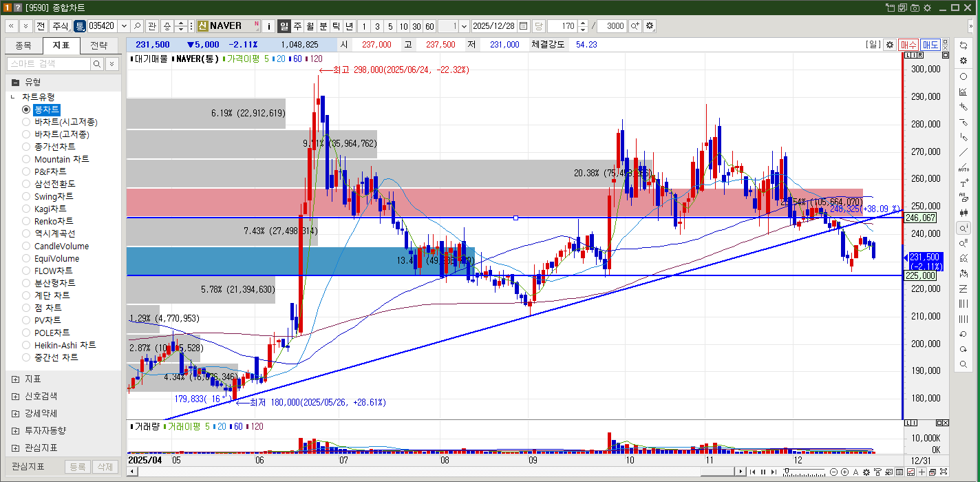Click the zoom-out minus circle below chart

(x=834, y=472)
